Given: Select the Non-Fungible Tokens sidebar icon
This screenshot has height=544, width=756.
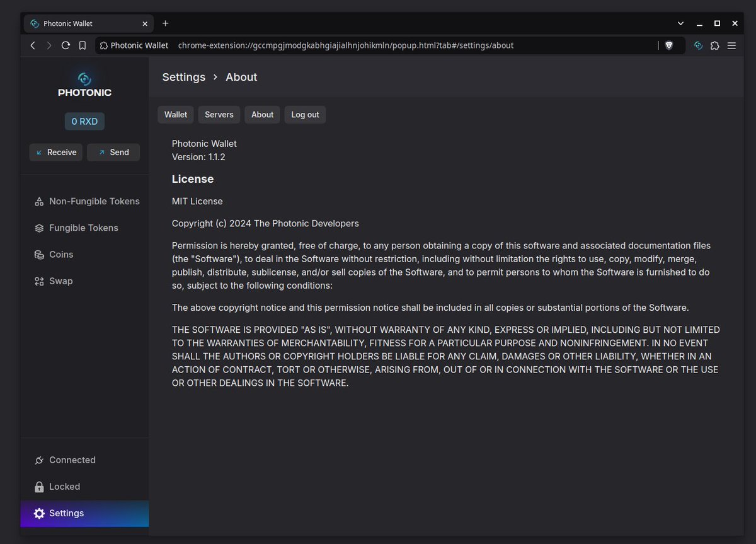Looking at the screenshot, I should (x=39, y=200).
